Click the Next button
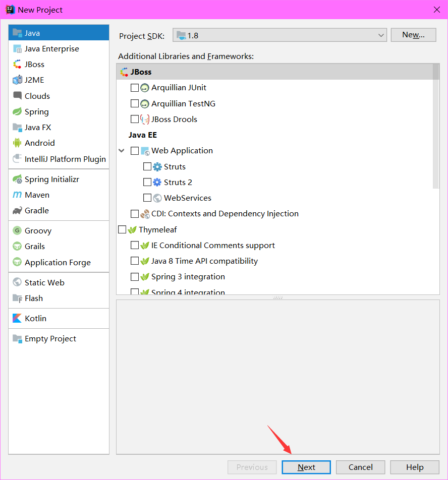The width and height of the screenshot is (448, 480). click(306, 467)
